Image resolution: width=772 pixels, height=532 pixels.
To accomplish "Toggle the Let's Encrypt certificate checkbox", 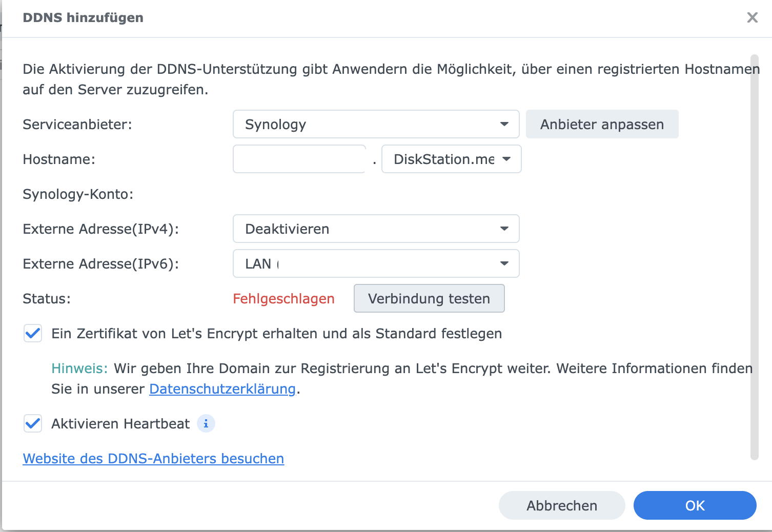I will point(33,334).
